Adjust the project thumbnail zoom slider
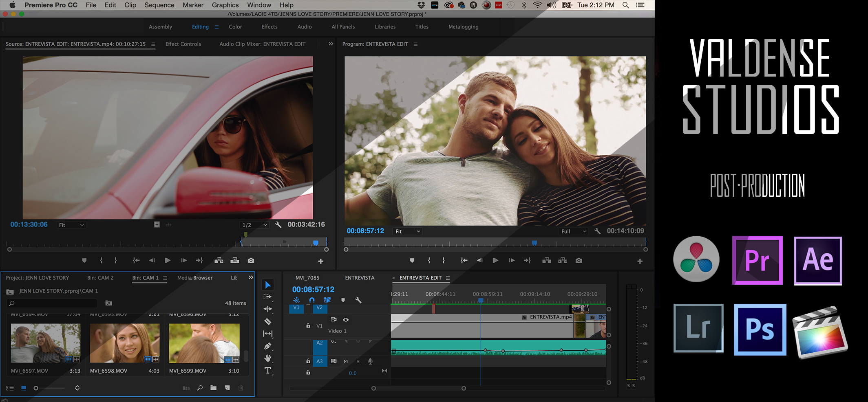 point(36,388)
